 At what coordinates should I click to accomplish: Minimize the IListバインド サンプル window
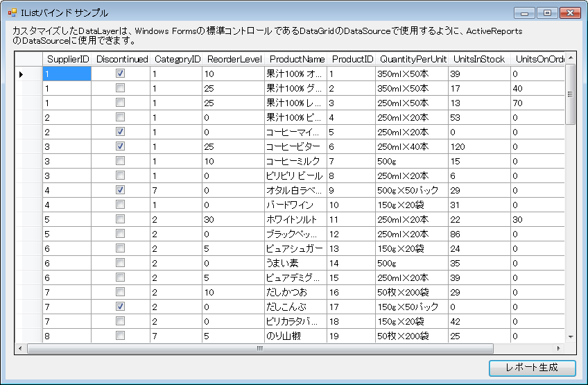tap(525, 13)
